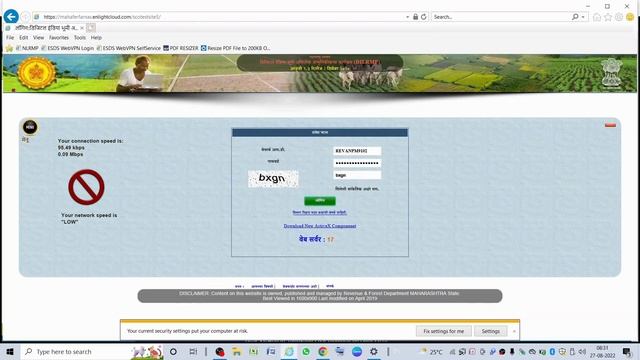
Task: Click the captcha text input field
Action: [357, 175]
